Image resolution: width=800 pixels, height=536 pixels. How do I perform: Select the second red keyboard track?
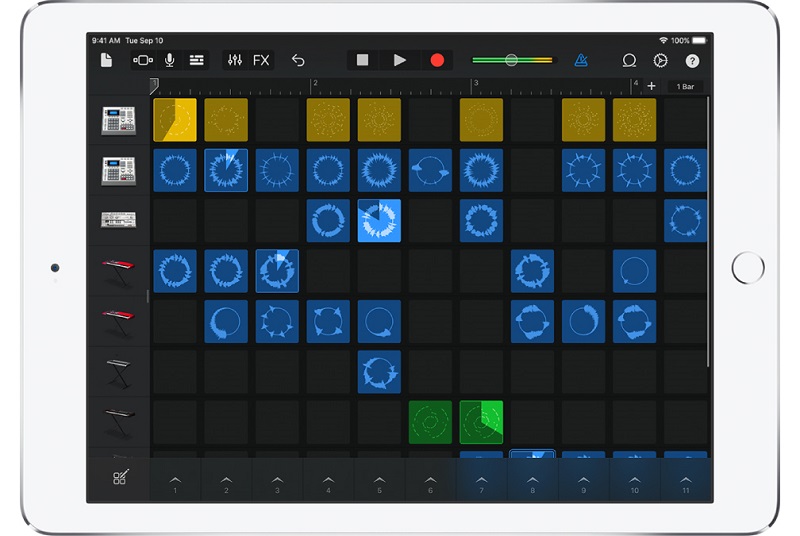click(x=118, y=322)
